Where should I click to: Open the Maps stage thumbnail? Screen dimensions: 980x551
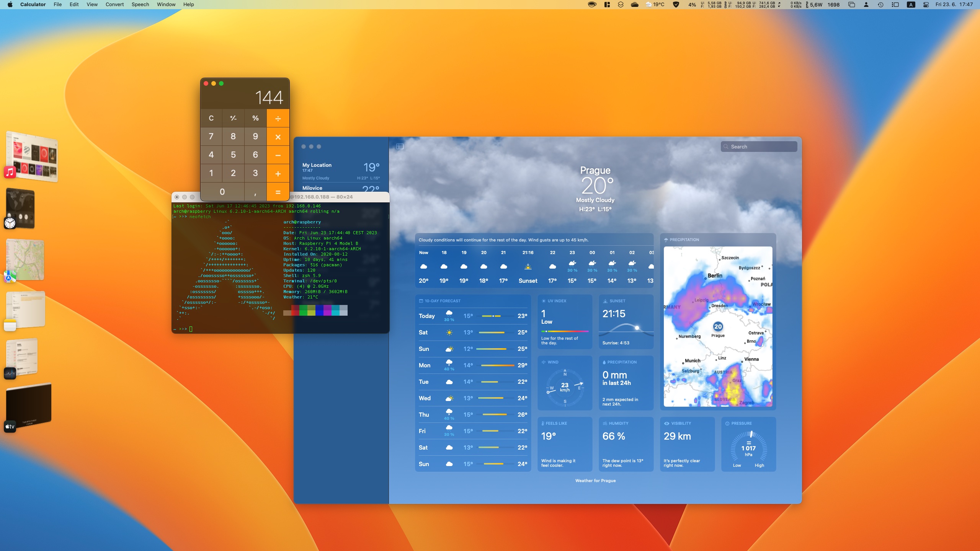tap(26, 259)
